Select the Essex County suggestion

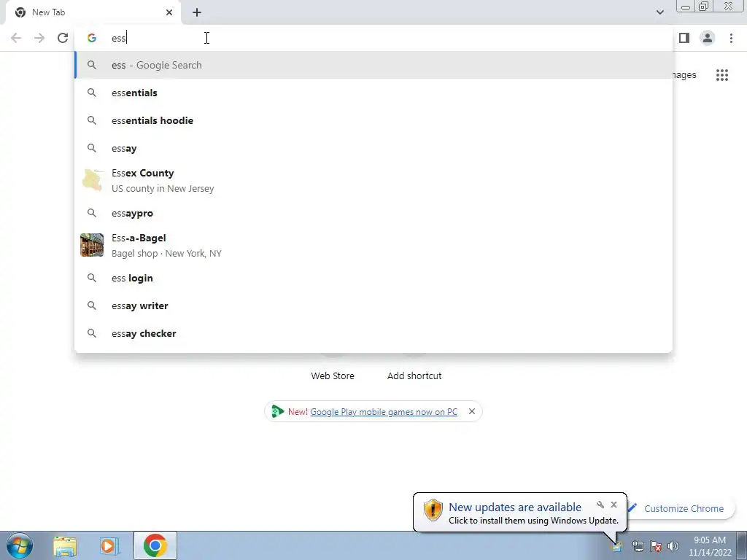pyautogui.click(x=373, y=181)
